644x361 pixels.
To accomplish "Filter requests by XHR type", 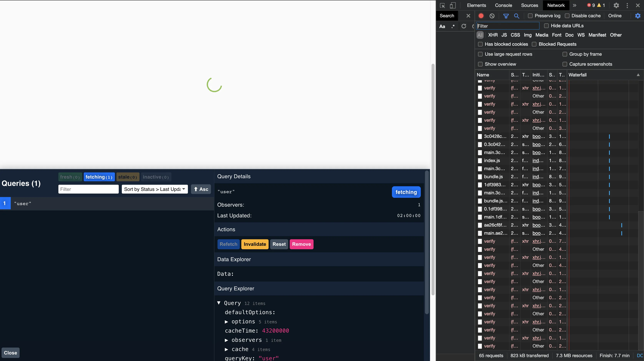I will click(x=493, y=35).
